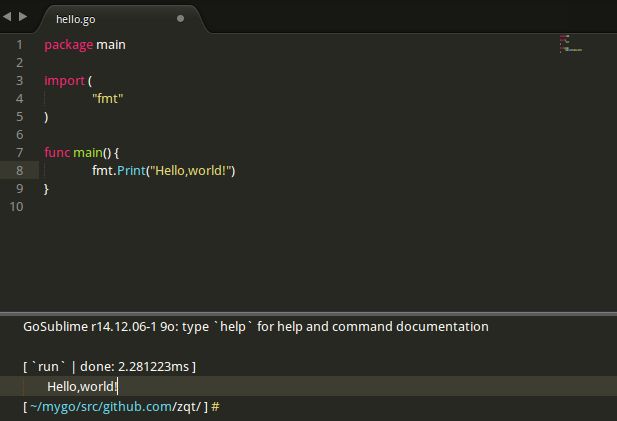Click the closing brace on line 9

[x=46, y=189]
